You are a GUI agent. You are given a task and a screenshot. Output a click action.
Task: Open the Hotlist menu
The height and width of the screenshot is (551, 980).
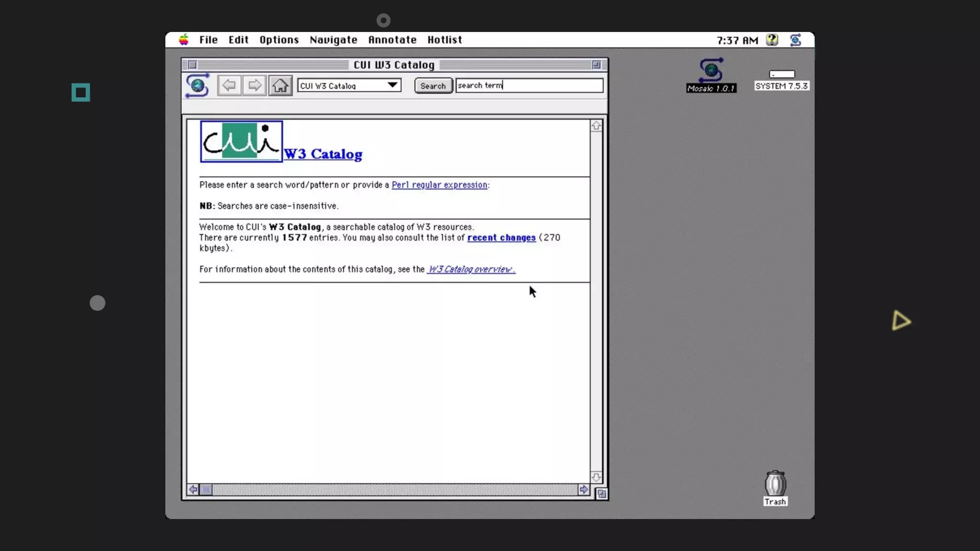(x=445, y=40)
